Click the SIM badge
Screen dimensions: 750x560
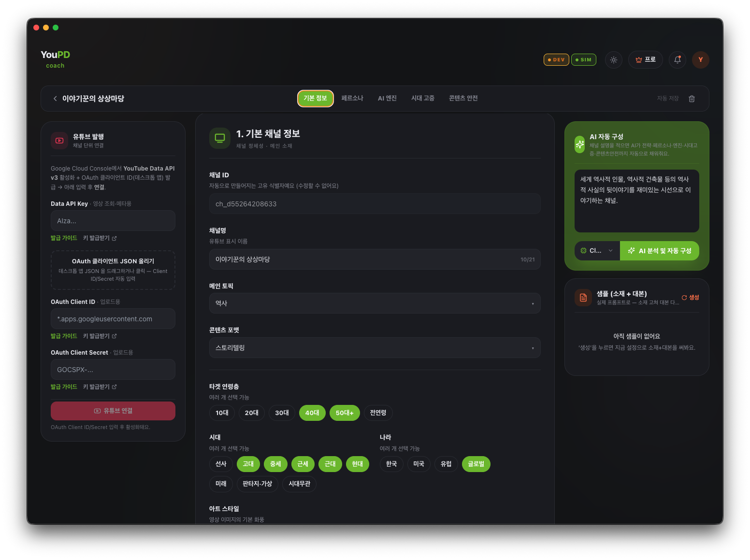pos(584,60)
